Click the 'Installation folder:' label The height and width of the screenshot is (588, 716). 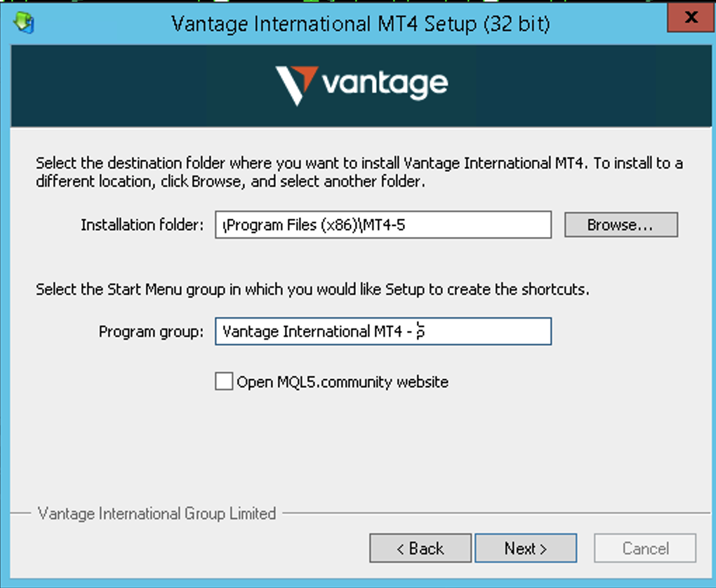pyautogui.click(x=142, y=225)
